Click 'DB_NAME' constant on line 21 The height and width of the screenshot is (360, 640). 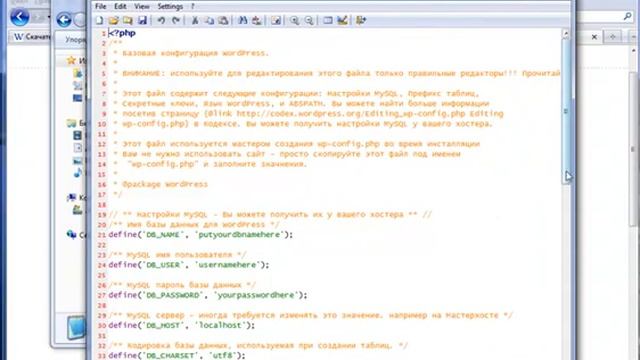pyautogui.click(x=163, y=235)
